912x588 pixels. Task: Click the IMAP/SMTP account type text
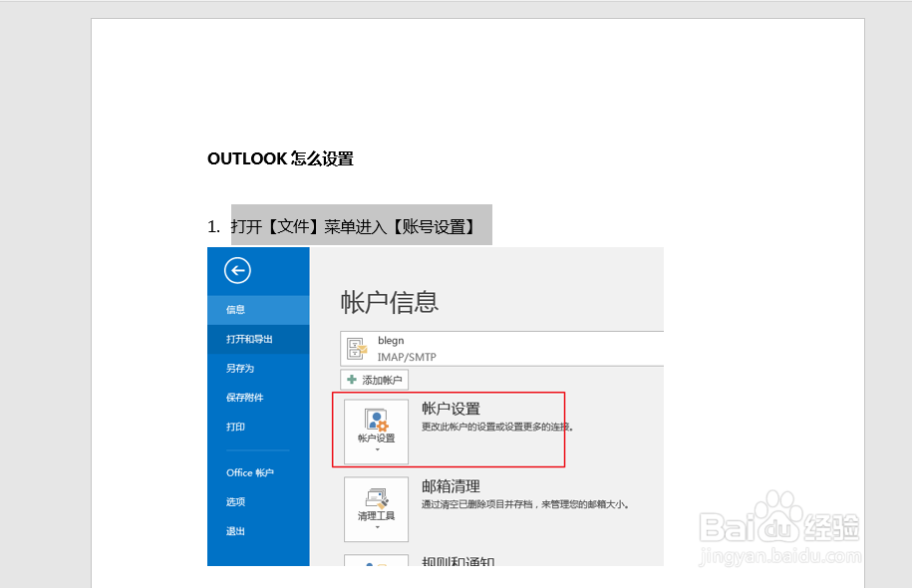pyautogui.click(x=407, y=357)
